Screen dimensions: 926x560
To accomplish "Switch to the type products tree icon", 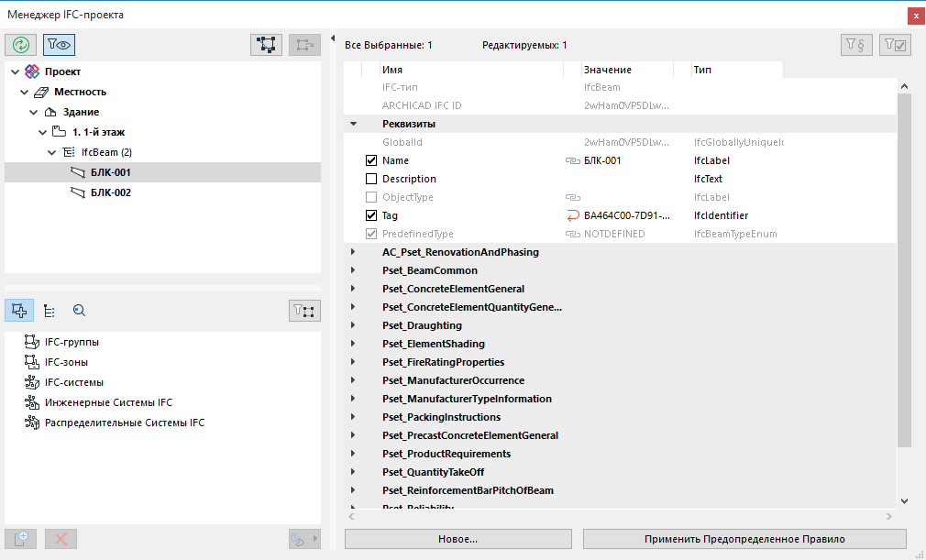I will click(50, 311).
